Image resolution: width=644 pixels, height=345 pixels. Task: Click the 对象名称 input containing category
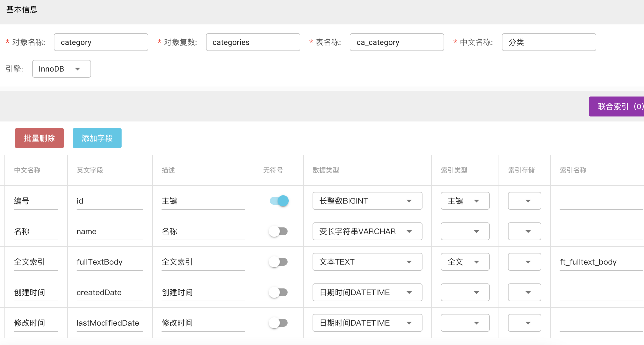(101, 42)
